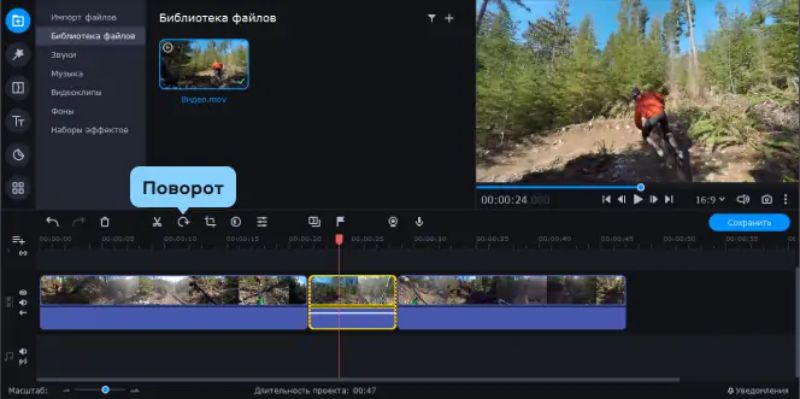Screen dimensions: 800x399
Task: Open Уведомления in the status bar
Action: pos(757,391)
